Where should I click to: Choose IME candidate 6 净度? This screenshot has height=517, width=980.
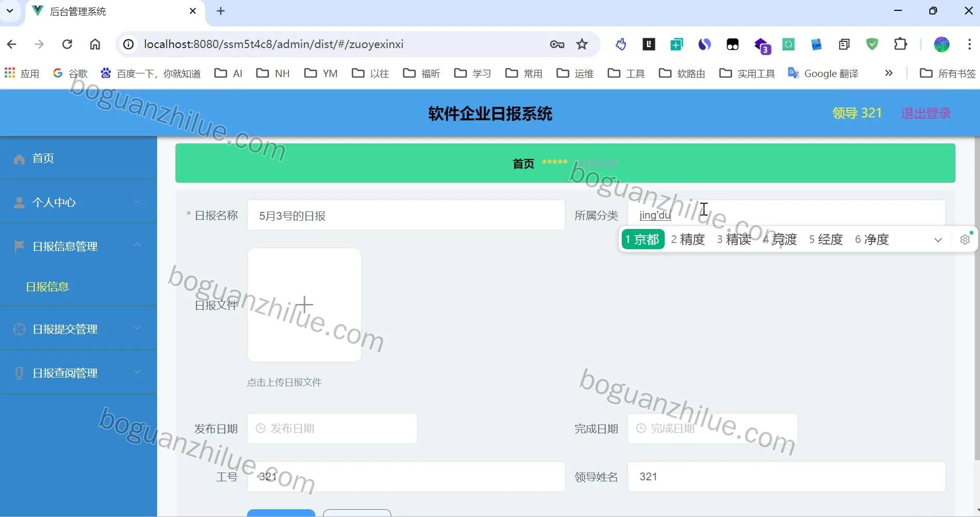[x=872, y=239]
